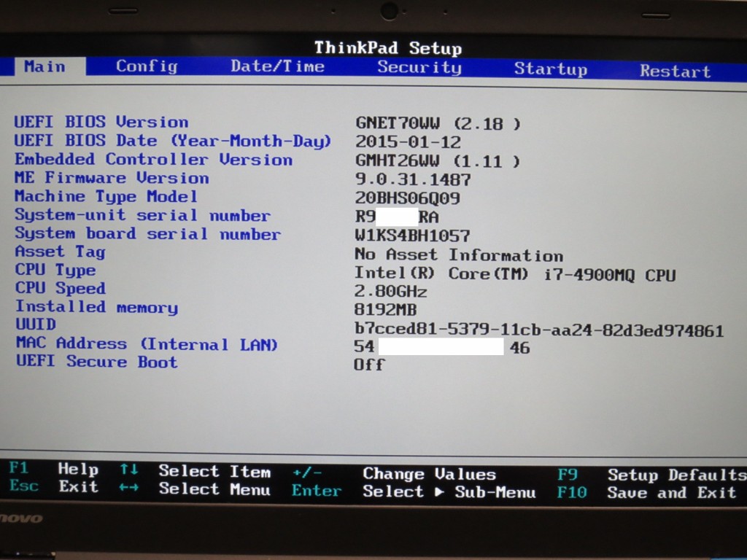Select the firmware value 9.0.31.1487

413,179
